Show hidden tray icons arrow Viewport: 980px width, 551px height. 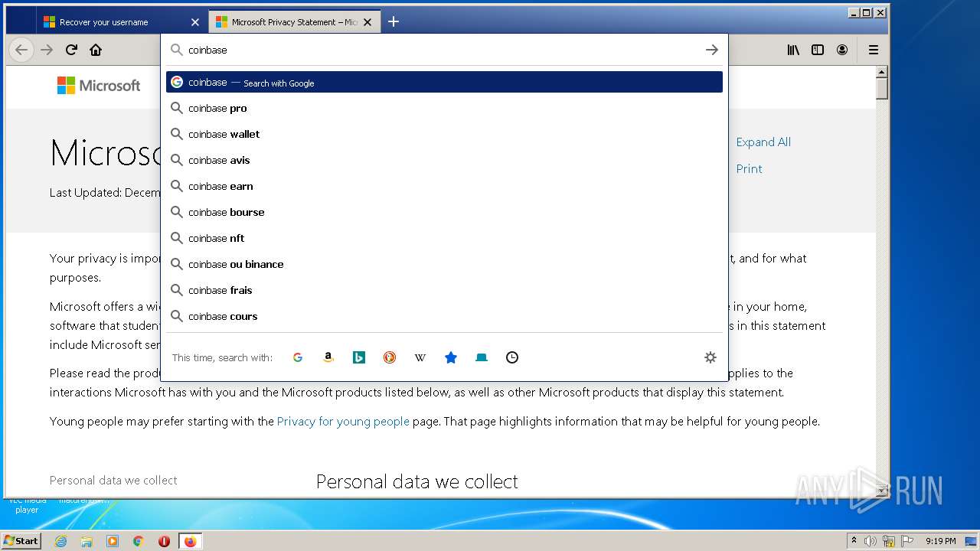pos(854,541)
